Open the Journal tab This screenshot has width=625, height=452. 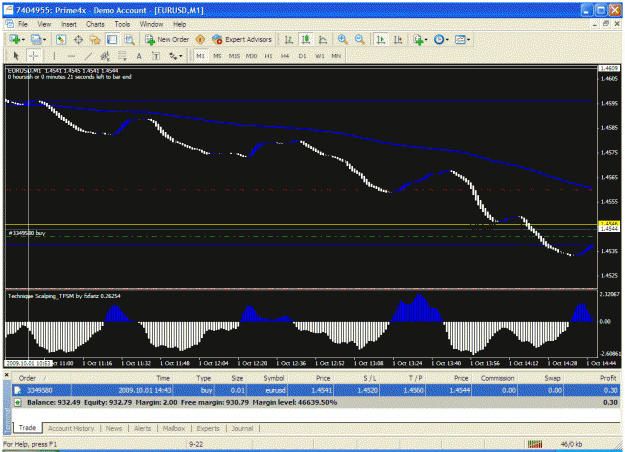point(242,428)
